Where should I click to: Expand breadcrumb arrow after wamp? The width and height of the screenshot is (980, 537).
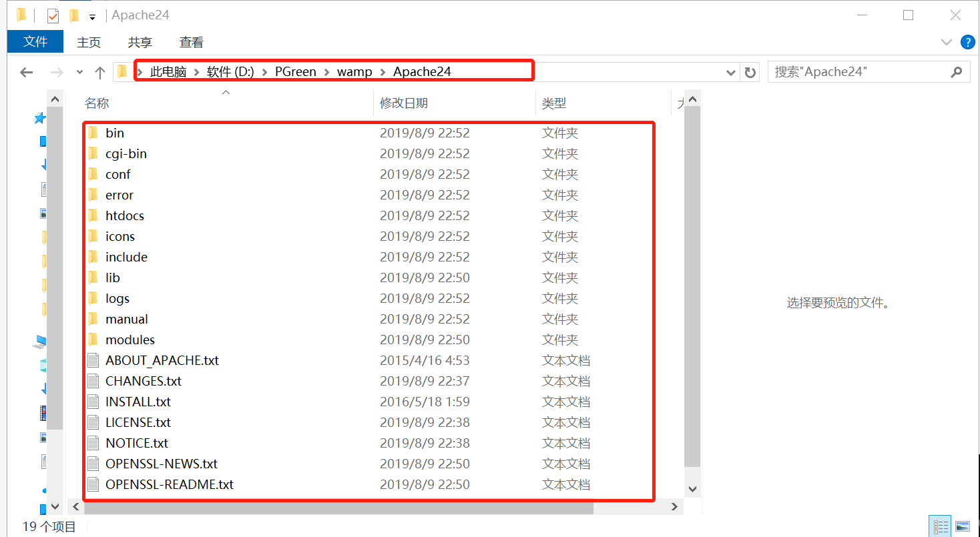[x=383, y=72]
